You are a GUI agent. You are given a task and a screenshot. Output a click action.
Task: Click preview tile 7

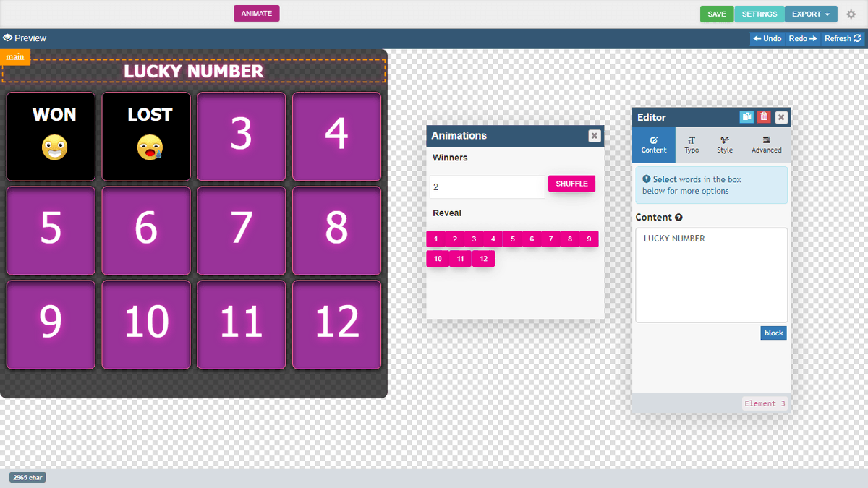(x=242, y=231)
